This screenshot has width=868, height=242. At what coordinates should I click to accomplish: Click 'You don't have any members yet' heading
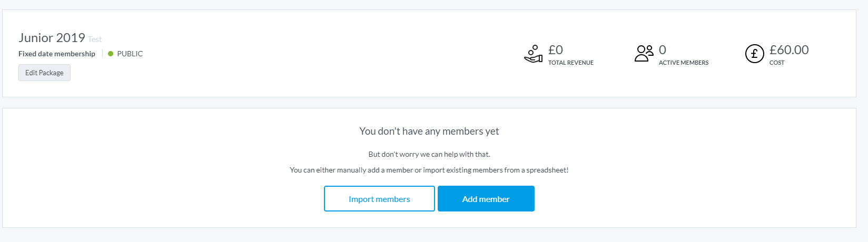click(429, 131)
